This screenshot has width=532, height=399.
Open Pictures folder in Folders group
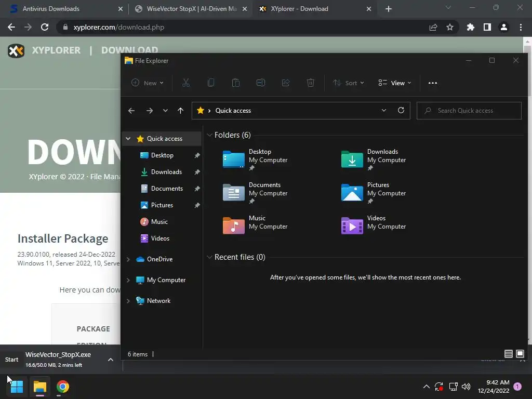[x=374, y=193]
